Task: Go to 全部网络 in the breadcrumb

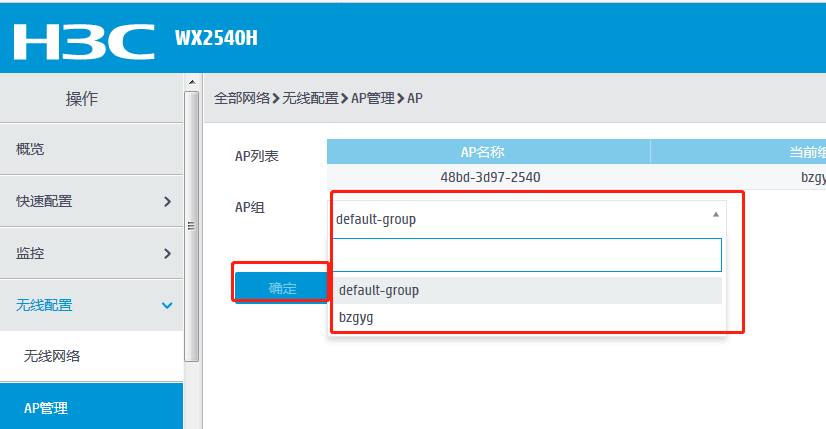Action: coord(242,98)
